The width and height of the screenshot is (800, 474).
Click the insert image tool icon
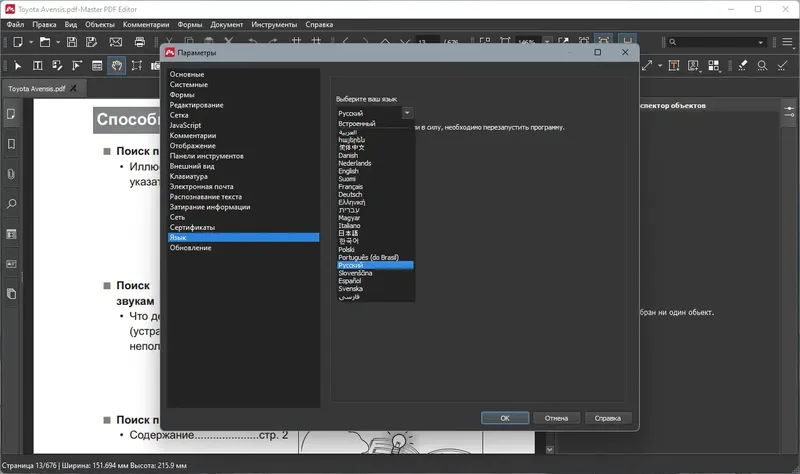pyautogui.click(x=693, y=65)
